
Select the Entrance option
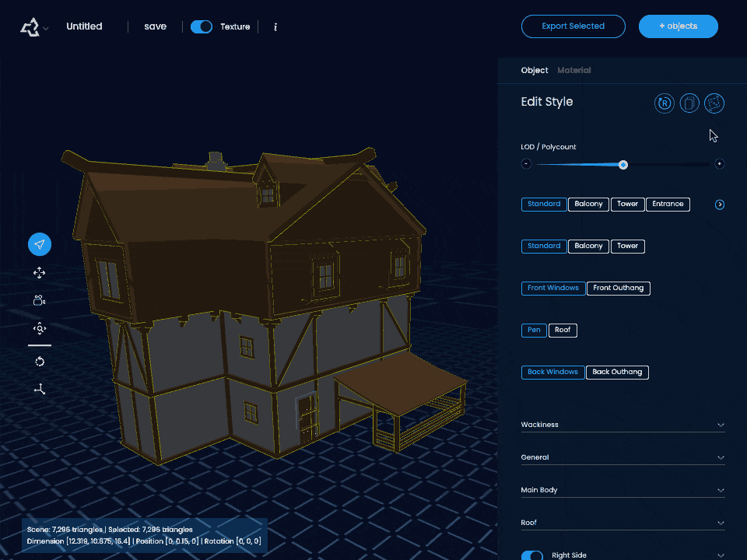[x=668, y=205]
